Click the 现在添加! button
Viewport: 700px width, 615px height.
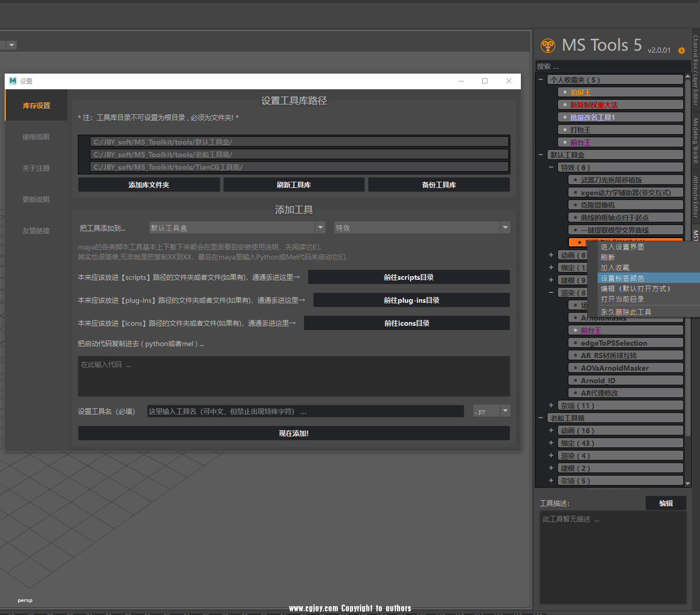[294, 433]
